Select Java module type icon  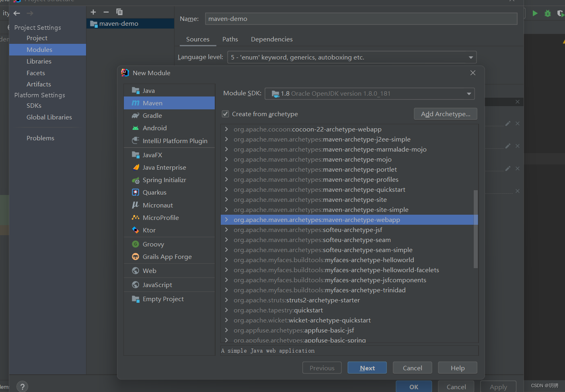pyautogui.click(x=136, y=90)
